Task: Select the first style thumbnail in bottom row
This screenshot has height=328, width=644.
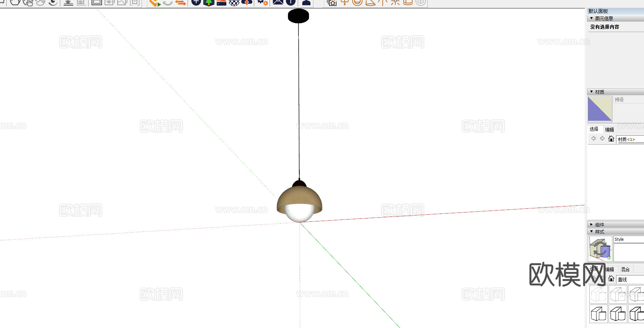Action: click(x=598, y=313)
